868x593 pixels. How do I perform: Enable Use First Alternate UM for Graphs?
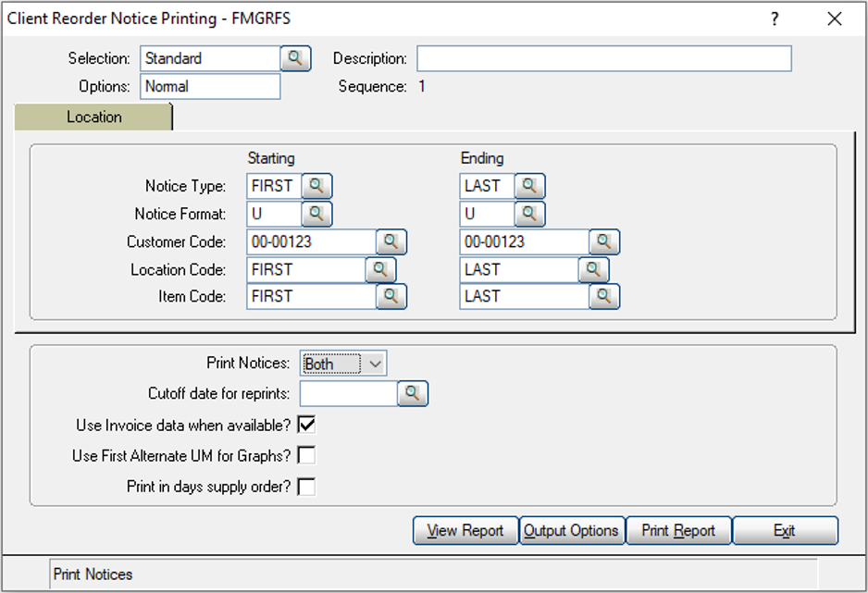pos(306,455)
